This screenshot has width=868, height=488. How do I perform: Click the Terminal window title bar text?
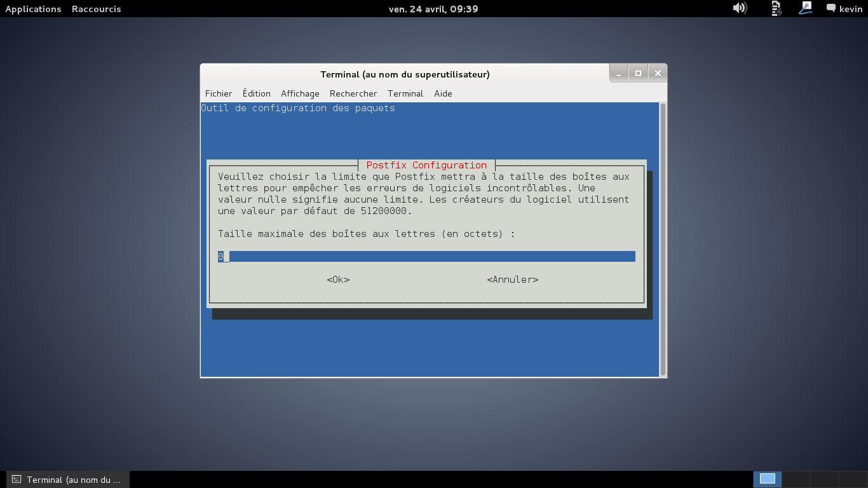(x=405, y=74)
